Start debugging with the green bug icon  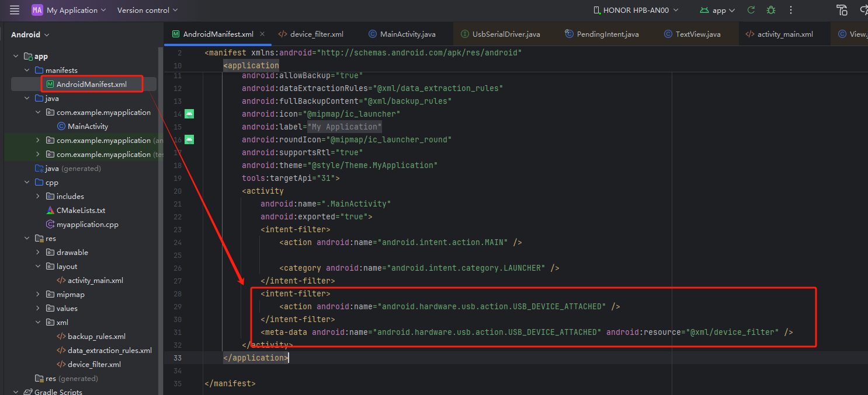[771, 10]
